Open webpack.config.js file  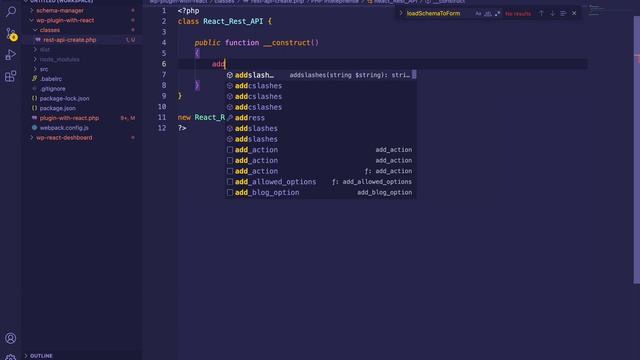[x=64, y=128]
